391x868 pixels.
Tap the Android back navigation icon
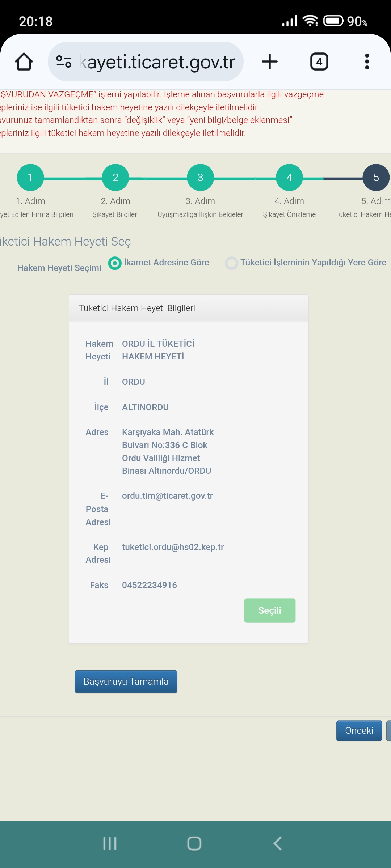[278, 843]
